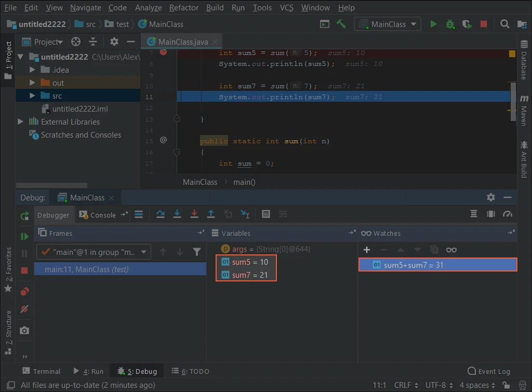
Task: Change UTF-8 file encoding in status bar
Action: (438, 385)
